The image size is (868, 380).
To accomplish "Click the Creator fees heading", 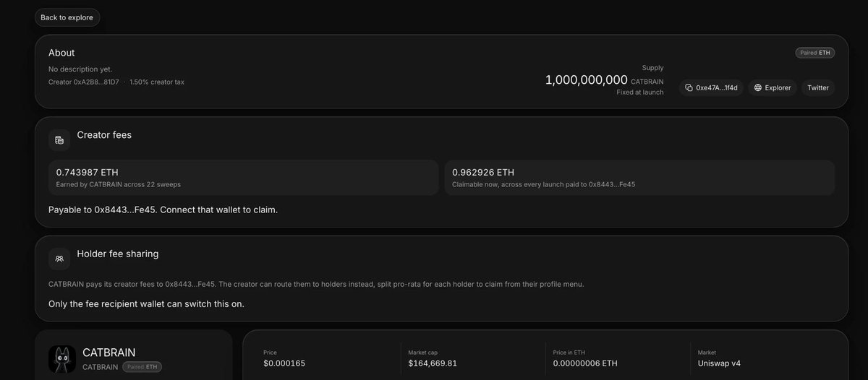I will click(104, 135).
